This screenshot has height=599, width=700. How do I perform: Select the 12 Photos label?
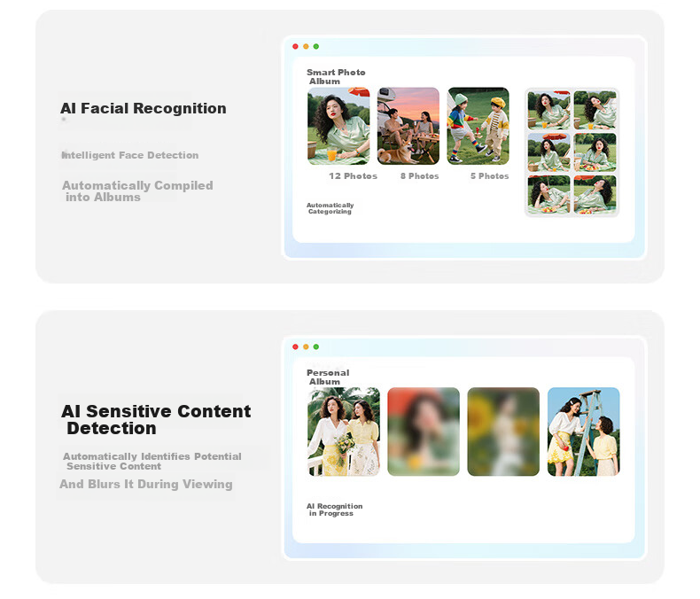354,176
